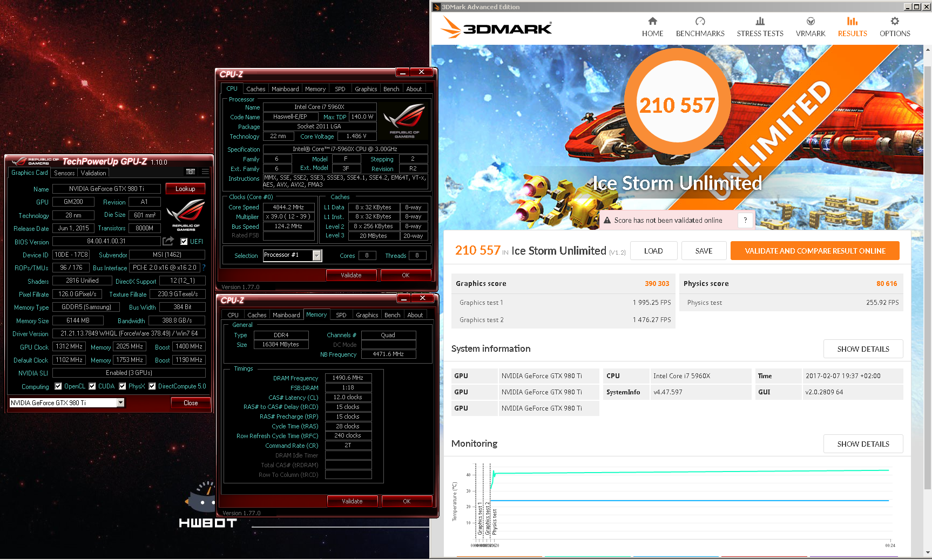Toggle the PhysX checkbox
This screenshot has width=932, height=560.
(x=123, y=386)
